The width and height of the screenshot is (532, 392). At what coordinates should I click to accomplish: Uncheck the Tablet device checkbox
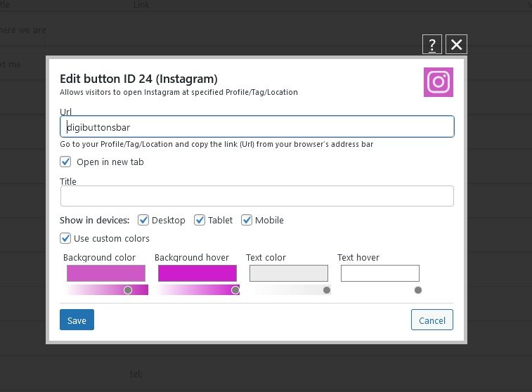coord(200,220)
